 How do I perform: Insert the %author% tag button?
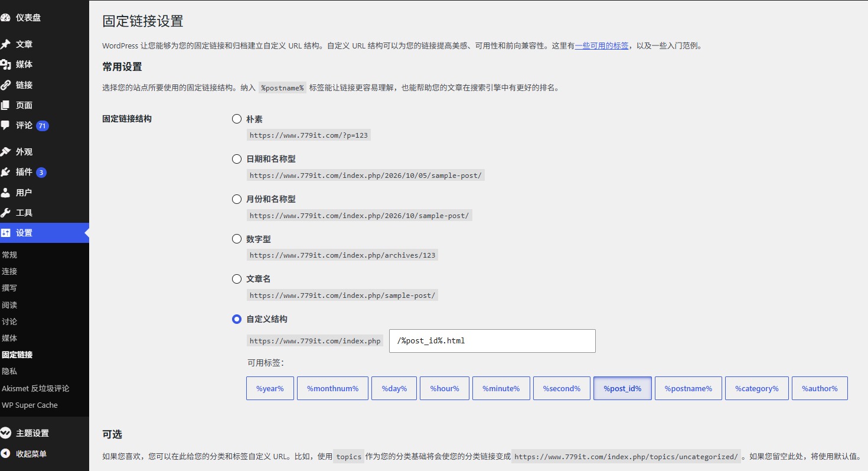click(820, 388)
